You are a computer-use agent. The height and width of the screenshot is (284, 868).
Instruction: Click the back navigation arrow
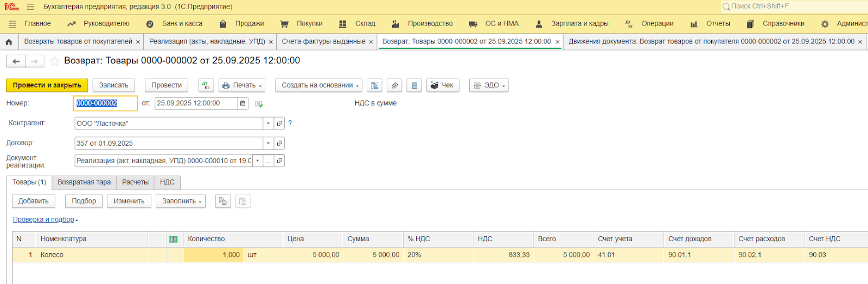[x=16, y=61]
